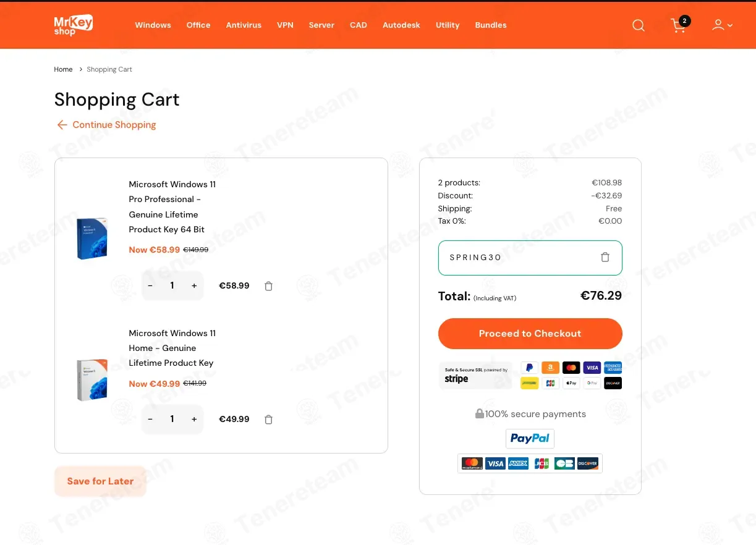Expand the user account menu
The width and height of the screenshot is (756, 545).
(x=722, y=25)
